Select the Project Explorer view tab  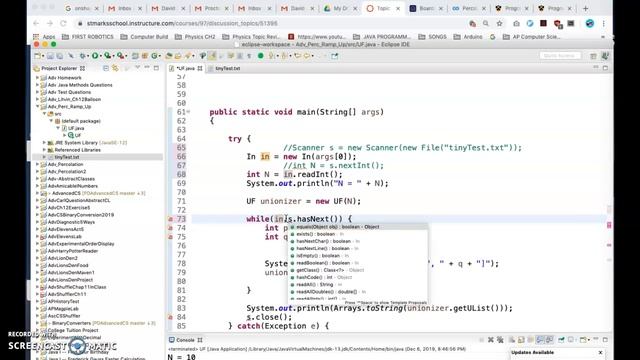pos(60,68)
